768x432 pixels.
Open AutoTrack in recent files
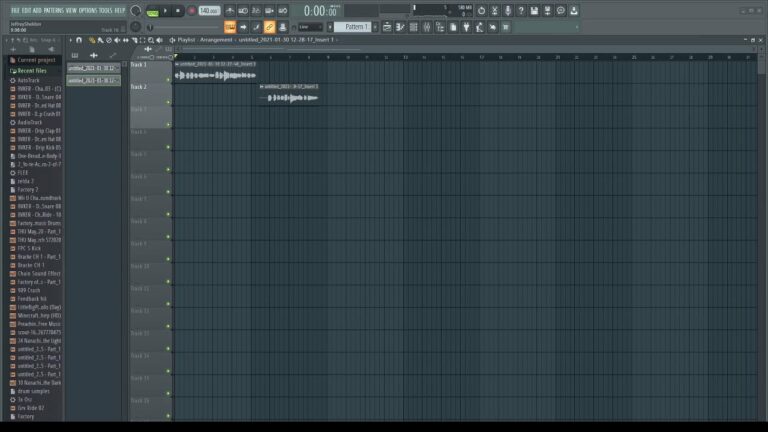28,80
